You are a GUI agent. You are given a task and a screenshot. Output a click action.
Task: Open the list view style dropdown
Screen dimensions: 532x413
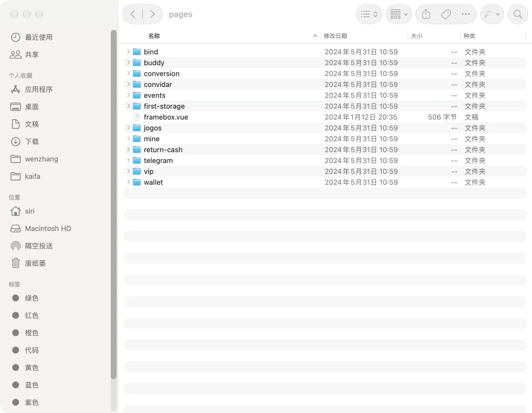[369, 14]
